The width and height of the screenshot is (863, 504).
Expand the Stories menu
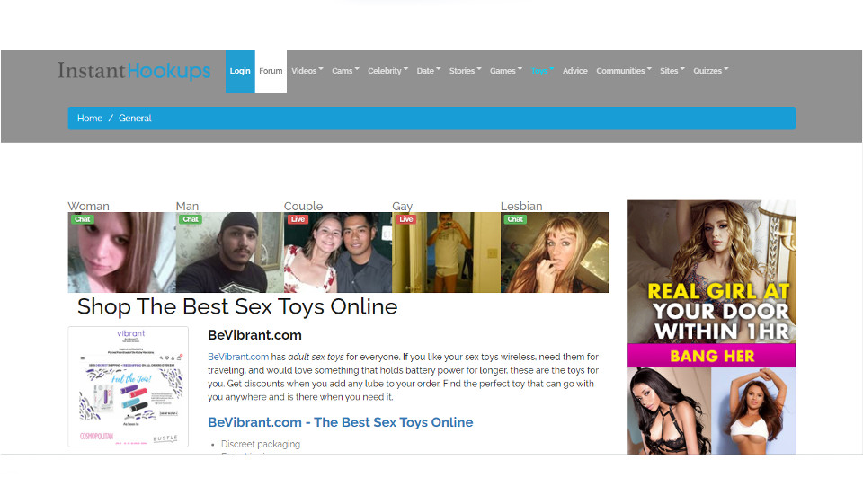click(x=465, y=71)
